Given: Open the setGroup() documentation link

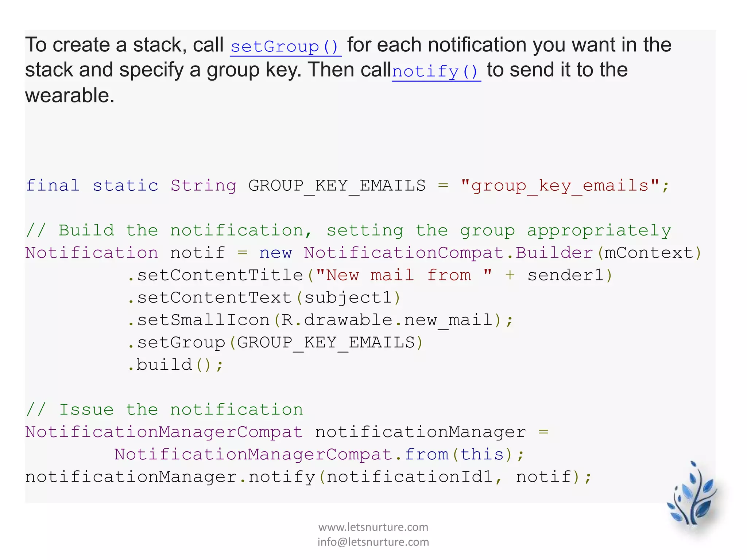Looking at the screenshot, I should pyautogui.click(x=286, y=47).
